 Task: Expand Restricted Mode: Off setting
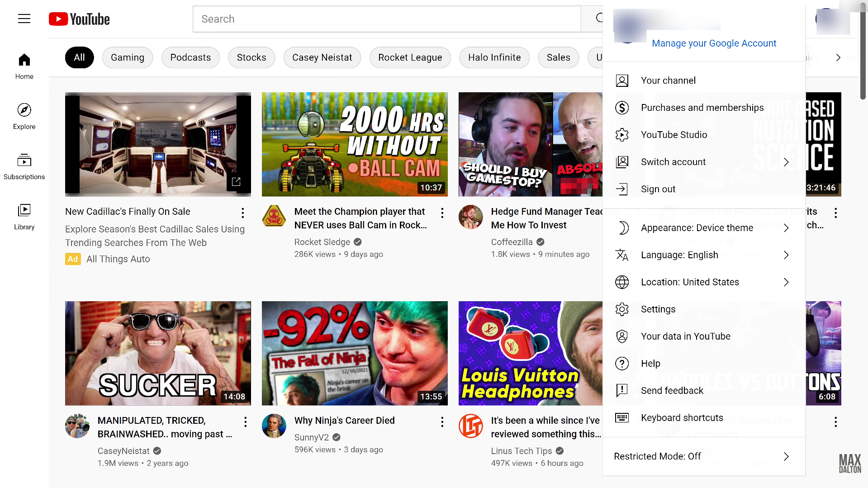coord(704,456)
